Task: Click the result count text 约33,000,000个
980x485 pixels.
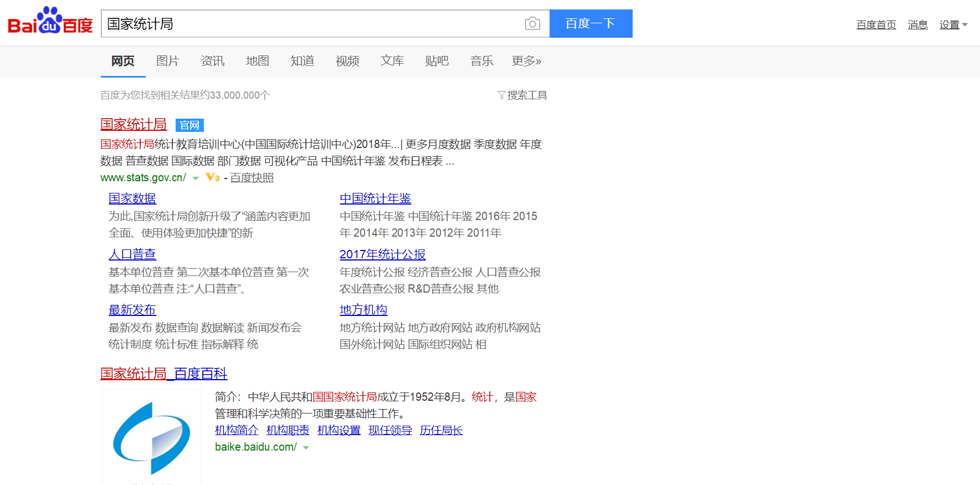Action: 235,95
